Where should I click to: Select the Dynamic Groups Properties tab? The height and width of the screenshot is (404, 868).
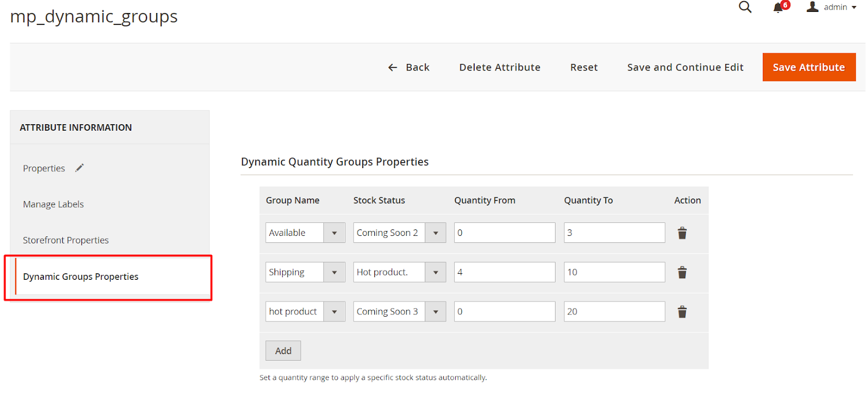click(81, 277)
